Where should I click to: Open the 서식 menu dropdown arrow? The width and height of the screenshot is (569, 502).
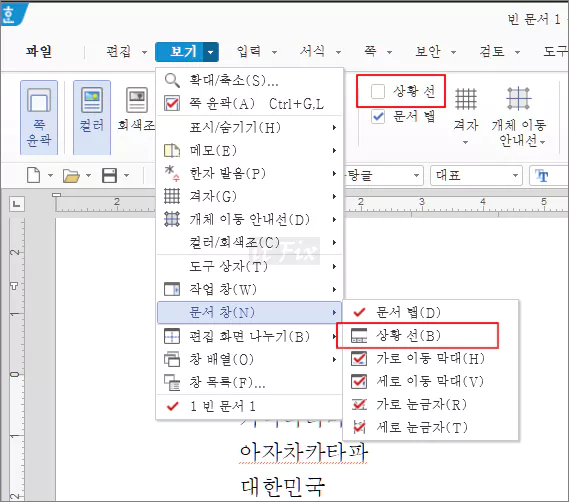click(338, 53)
